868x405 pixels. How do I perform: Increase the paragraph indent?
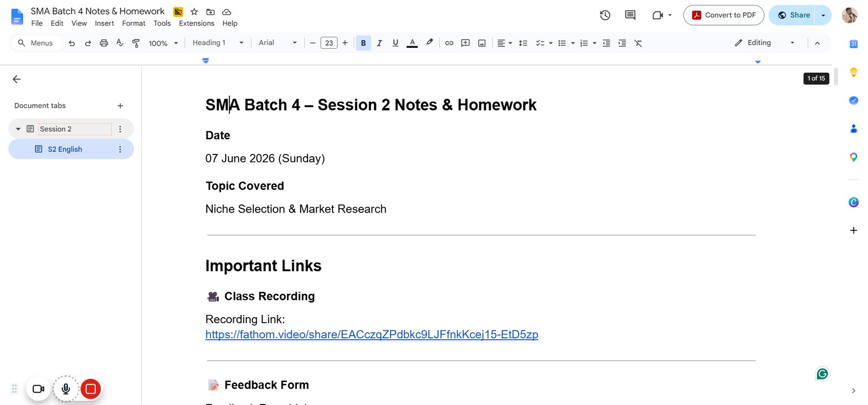(622, 43)
